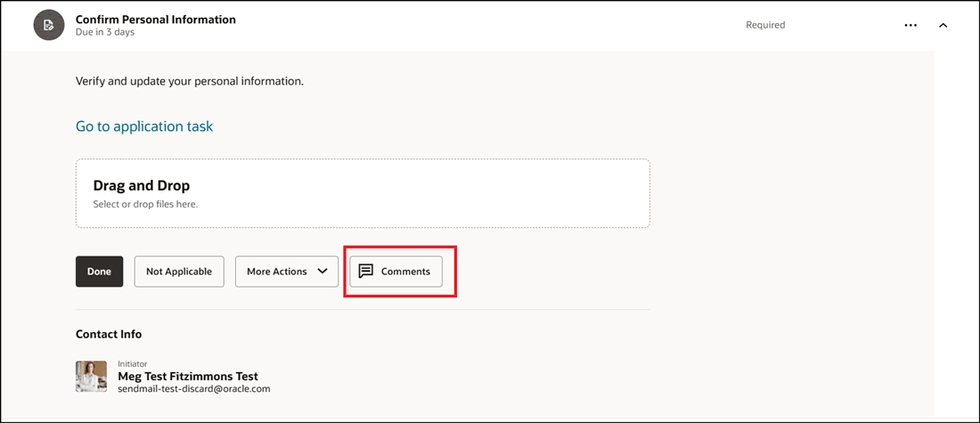The height and width of the screenshot is (423, 980).
Task: Click the Contact Info heading
Action: pos(109,334)
